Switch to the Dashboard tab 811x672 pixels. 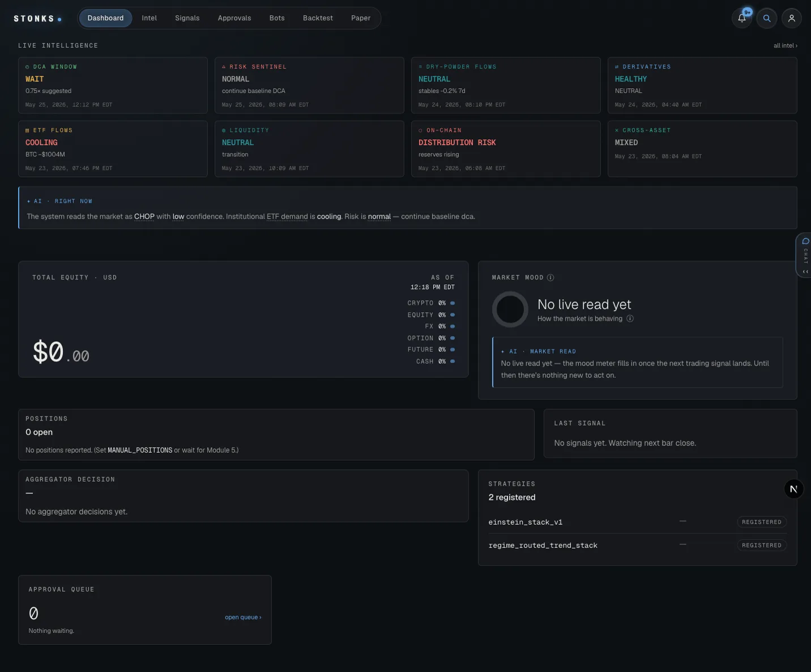(105, 18)
